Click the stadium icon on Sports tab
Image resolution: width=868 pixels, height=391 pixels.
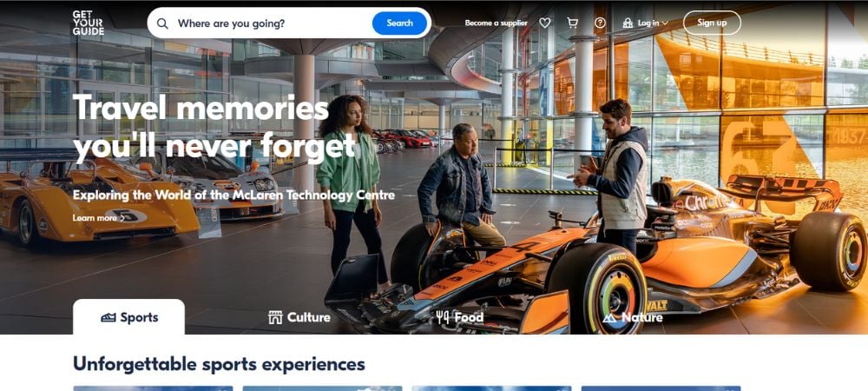point(108,317)
